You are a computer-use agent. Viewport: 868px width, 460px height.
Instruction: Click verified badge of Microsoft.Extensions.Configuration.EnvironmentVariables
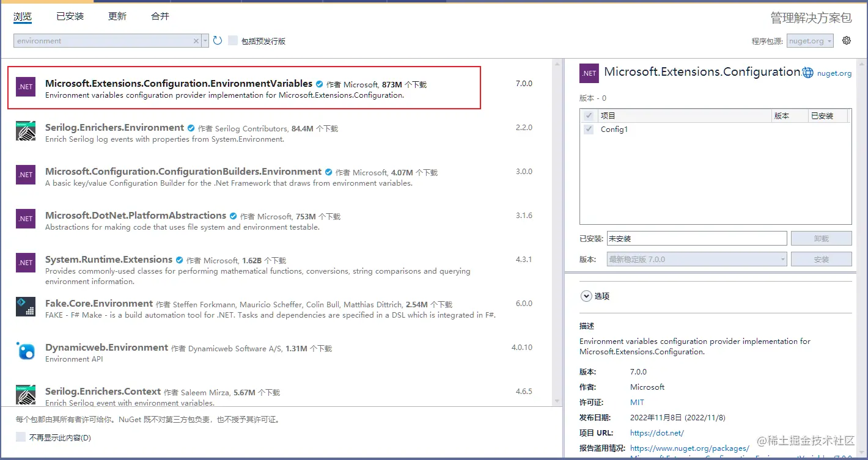coord(319,84)
